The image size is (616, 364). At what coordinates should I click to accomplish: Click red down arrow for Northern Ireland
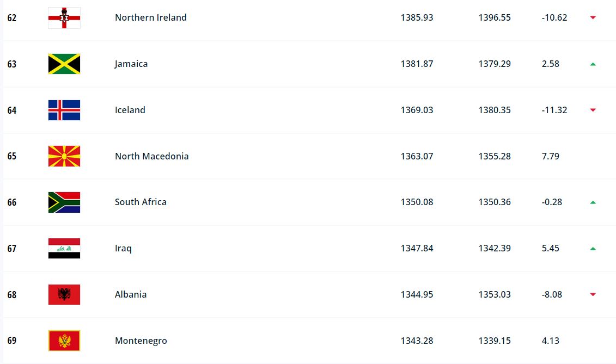[x=593, y=18]
